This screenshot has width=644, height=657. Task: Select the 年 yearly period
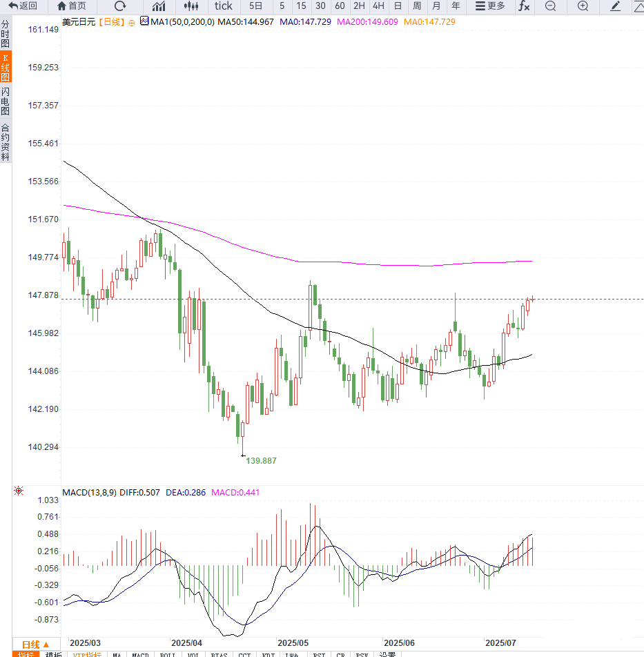tap(456, 6)
